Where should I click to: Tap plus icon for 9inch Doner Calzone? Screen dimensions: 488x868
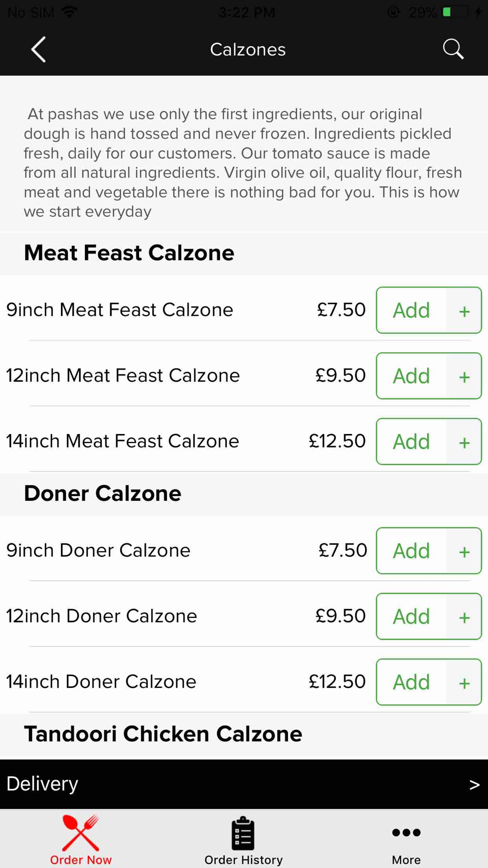point(464,552)
